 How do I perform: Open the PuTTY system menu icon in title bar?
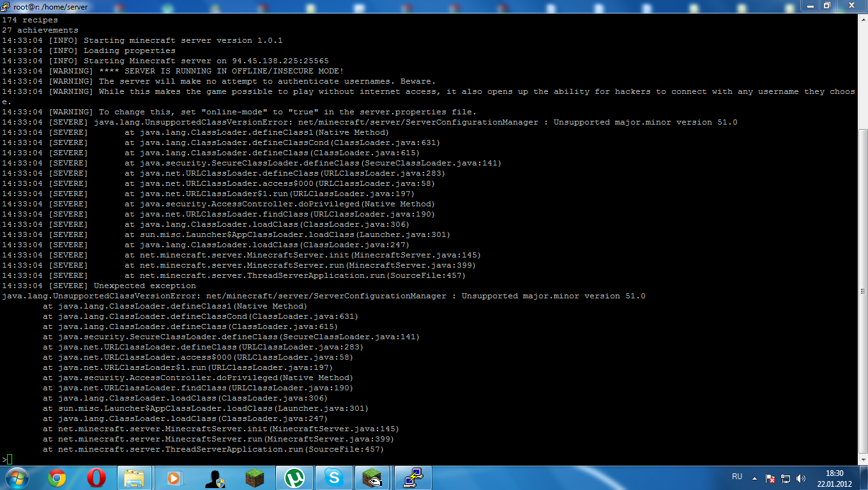6,6
